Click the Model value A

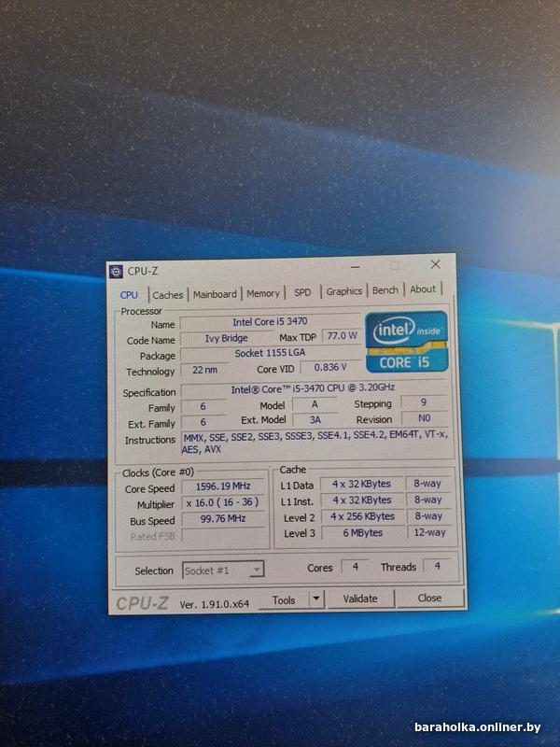315,404
